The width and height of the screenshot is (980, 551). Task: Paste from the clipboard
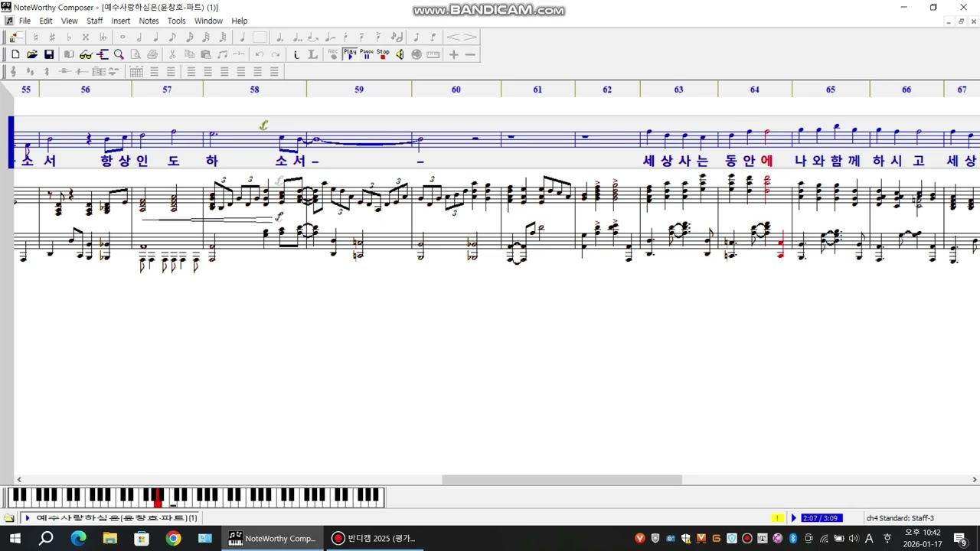206,54
